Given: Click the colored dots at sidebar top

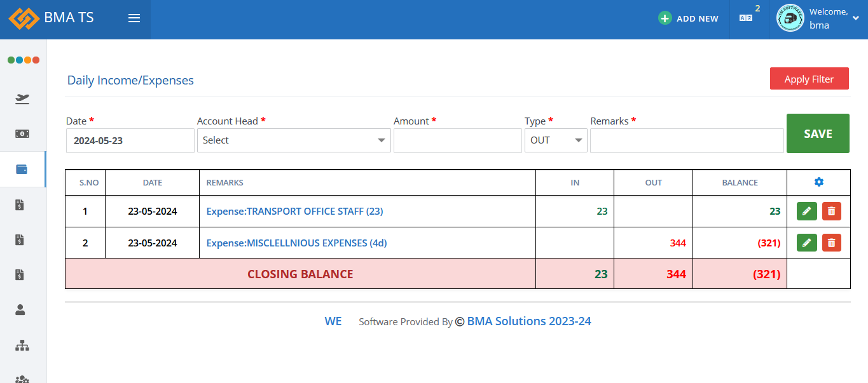Looking at the screenshot, I should point(24,60).
